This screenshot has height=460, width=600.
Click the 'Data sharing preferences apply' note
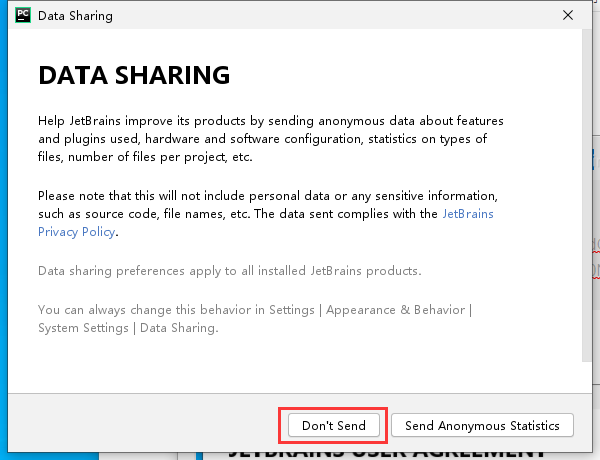click(x=230, y=271)
